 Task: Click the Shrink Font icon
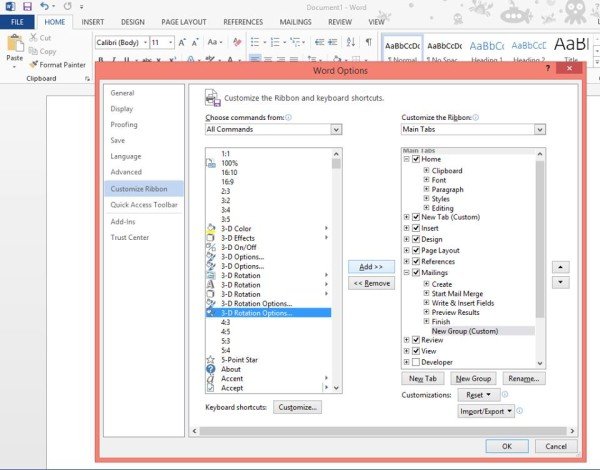point(195,42)
